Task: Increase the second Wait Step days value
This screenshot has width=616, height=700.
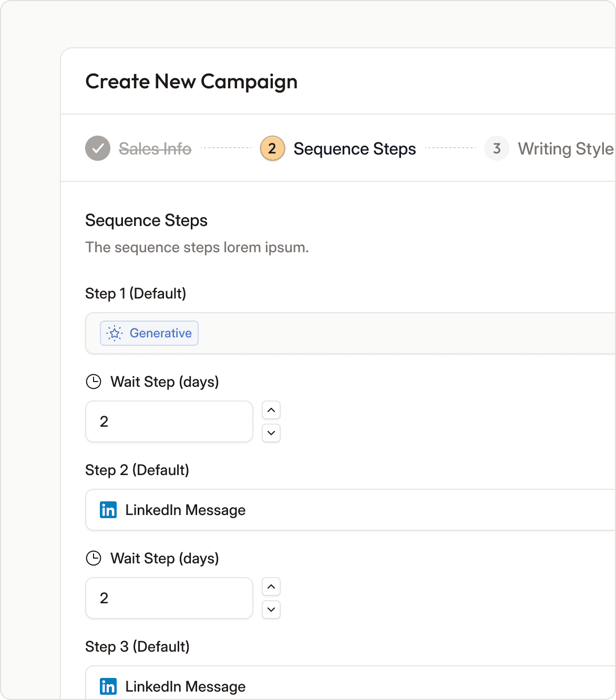Action: point(271,586)
